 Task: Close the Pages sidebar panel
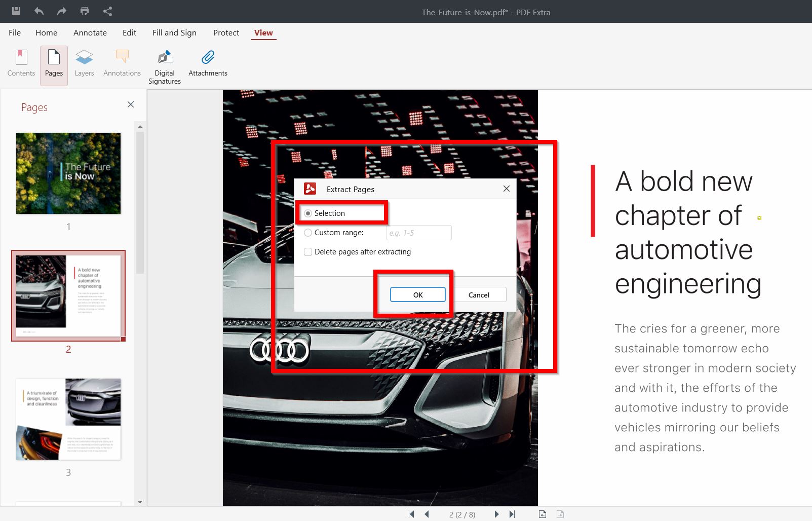click(x=131, y=104)
